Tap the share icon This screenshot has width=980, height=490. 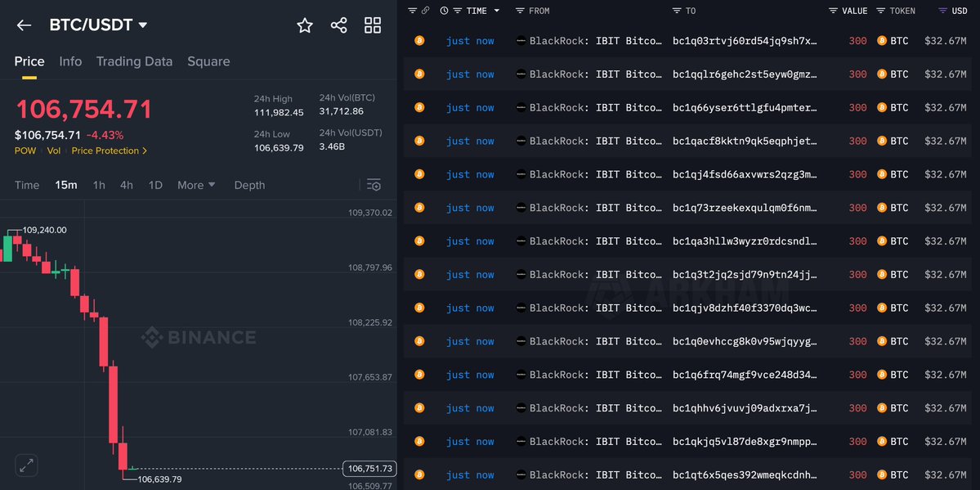tap(338, 25)
